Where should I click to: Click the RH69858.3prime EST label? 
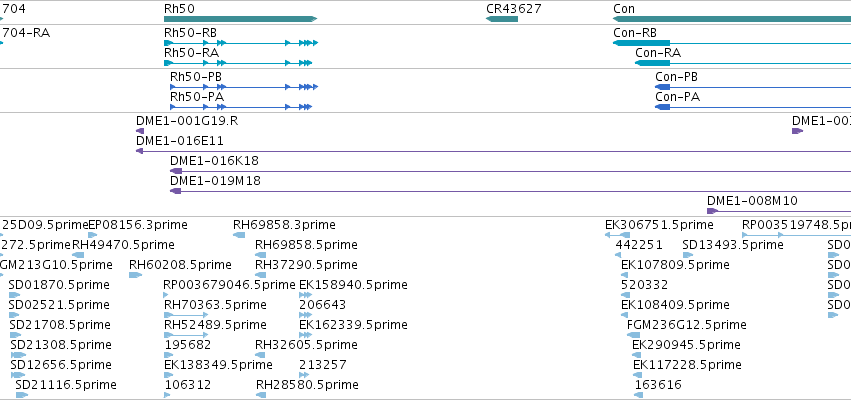284,225
